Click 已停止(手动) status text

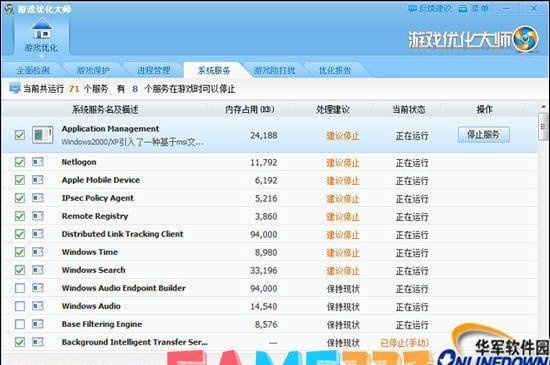(x=405, y=343)
